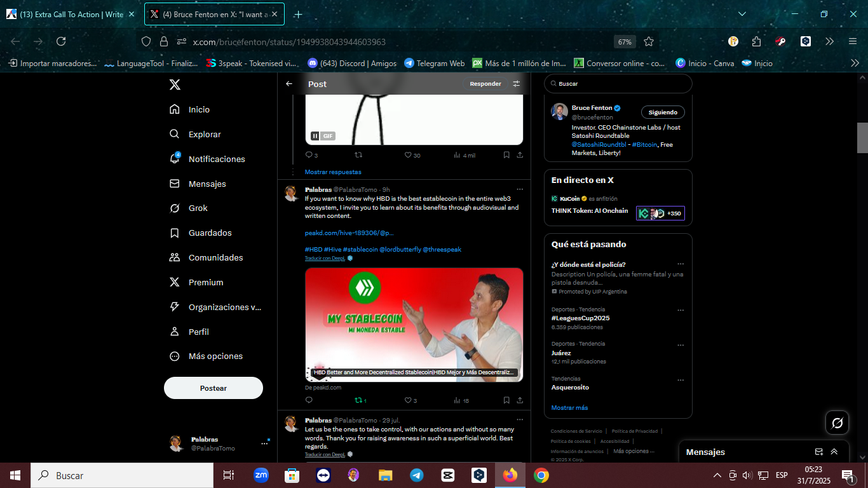Screen dimensions: 868x488
Task: View analytics of HBD post, 18 views
Action: [461, 400]
